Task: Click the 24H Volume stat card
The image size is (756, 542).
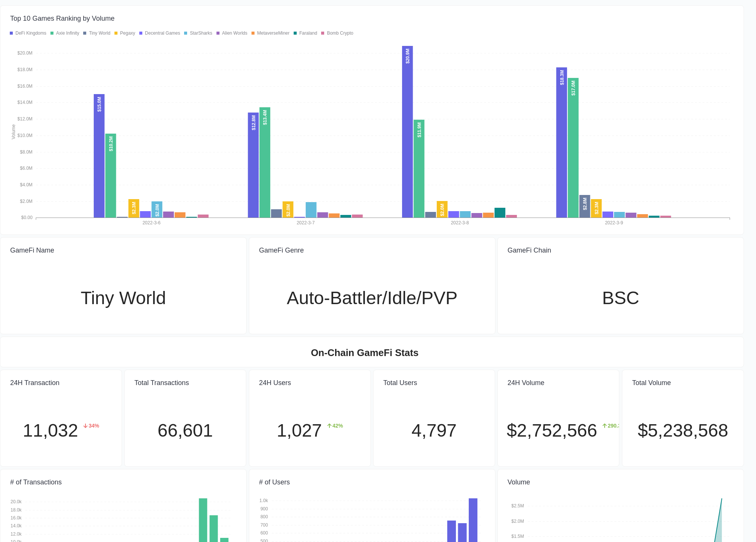Action: [558, 418]
